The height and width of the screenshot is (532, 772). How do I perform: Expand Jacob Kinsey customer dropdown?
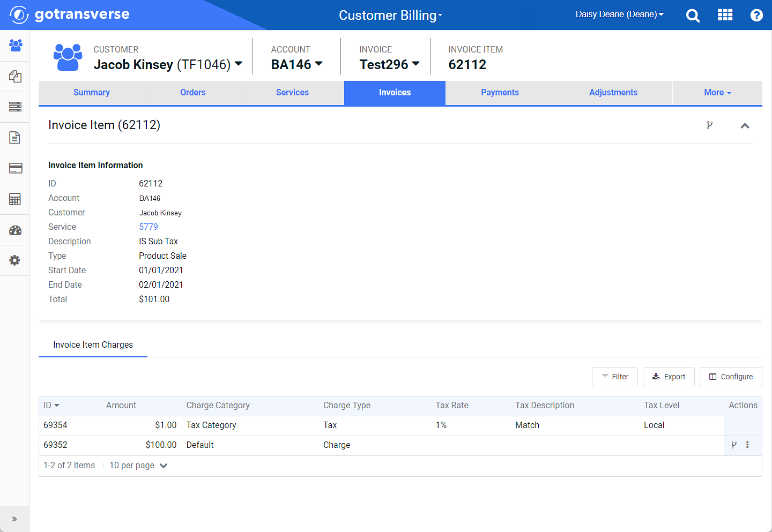(x=239, y=64)
